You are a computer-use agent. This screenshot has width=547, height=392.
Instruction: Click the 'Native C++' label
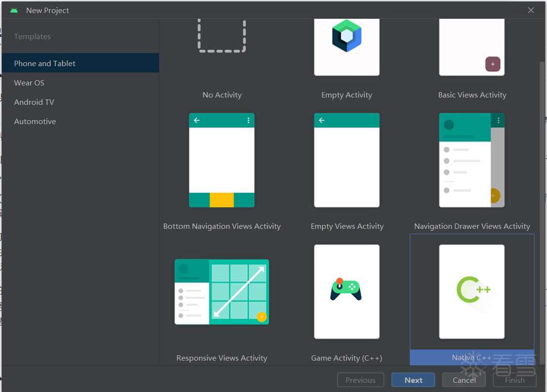[x=472, y=358]
